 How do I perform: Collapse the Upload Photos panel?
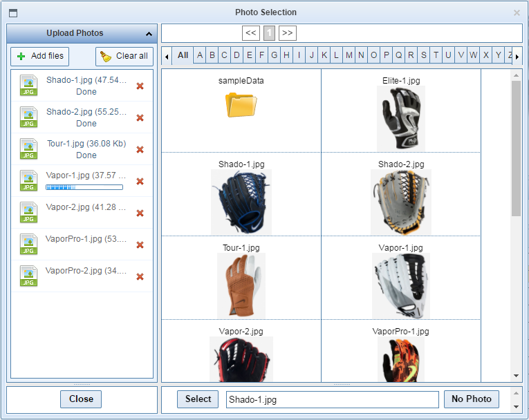click(x=149, y=34)
